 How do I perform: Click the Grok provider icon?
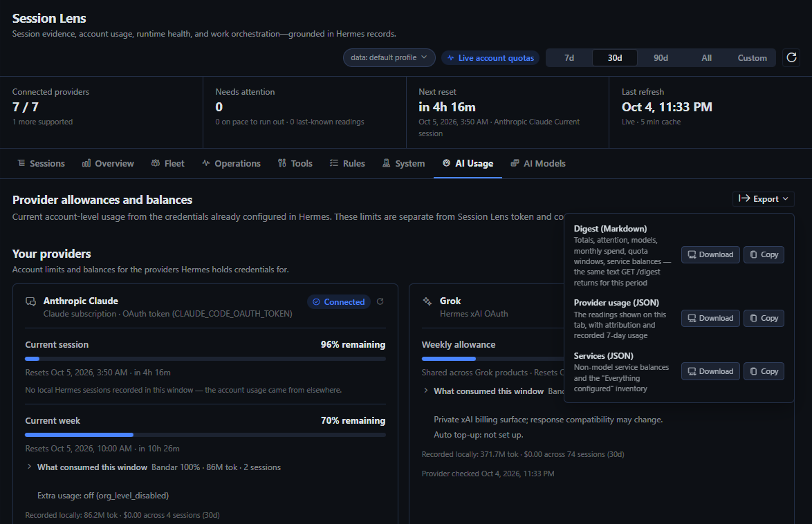[427, 301]
